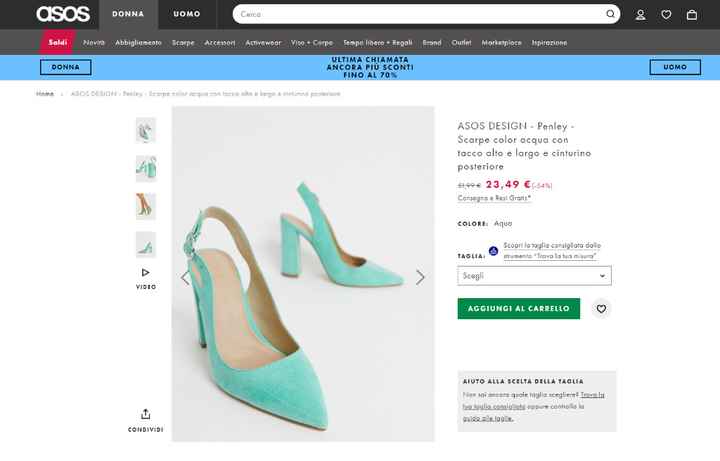Switch to UOMO tab in header

pos(187,14)
